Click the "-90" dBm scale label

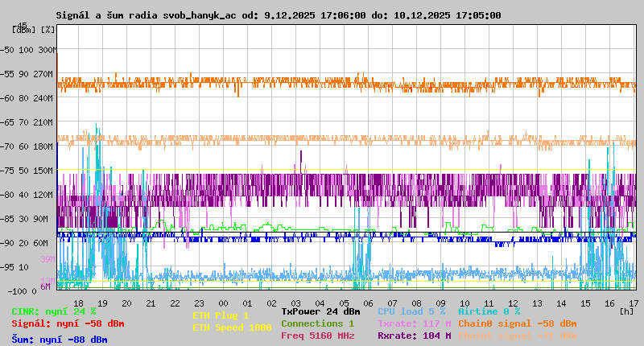(6, 243)
